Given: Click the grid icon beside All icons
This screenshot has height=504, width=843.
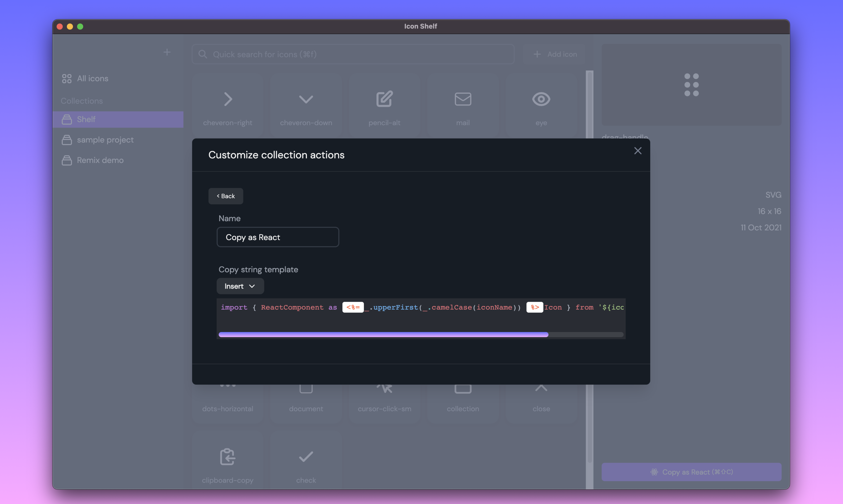Looking at the screenshot, I should [x=67, y=78].
